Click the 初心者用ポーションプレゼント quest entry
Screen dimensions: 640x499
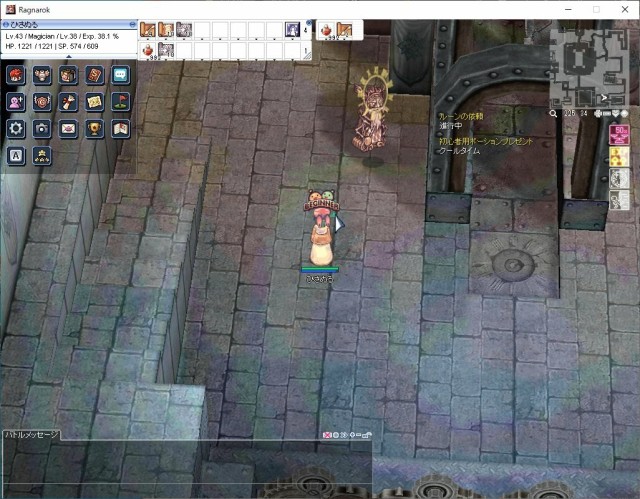tap(486, 142)
